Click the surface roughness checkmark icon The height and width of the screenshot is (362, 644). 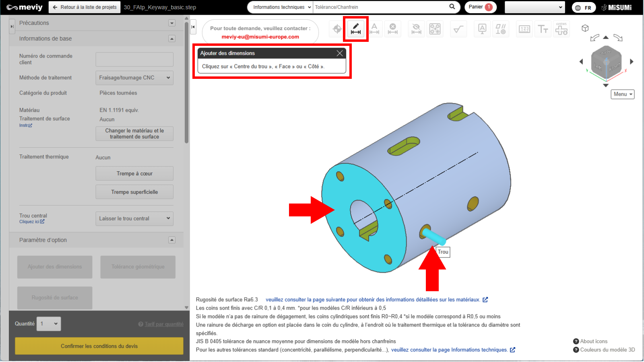pos(458,29)
